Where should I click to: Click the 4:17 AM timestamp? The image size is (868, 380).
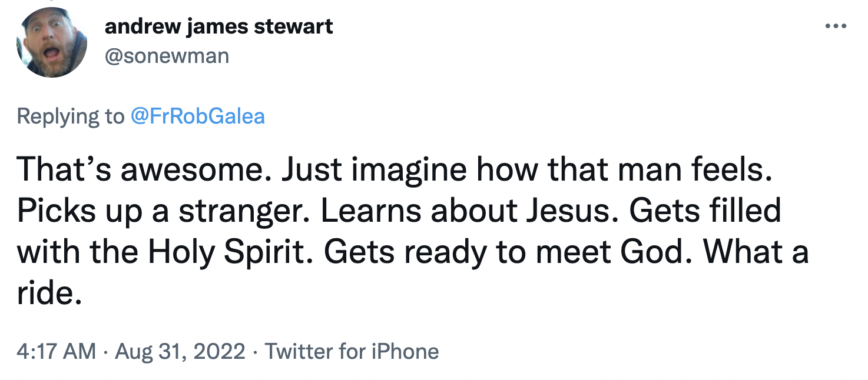[x=56, y=351]
